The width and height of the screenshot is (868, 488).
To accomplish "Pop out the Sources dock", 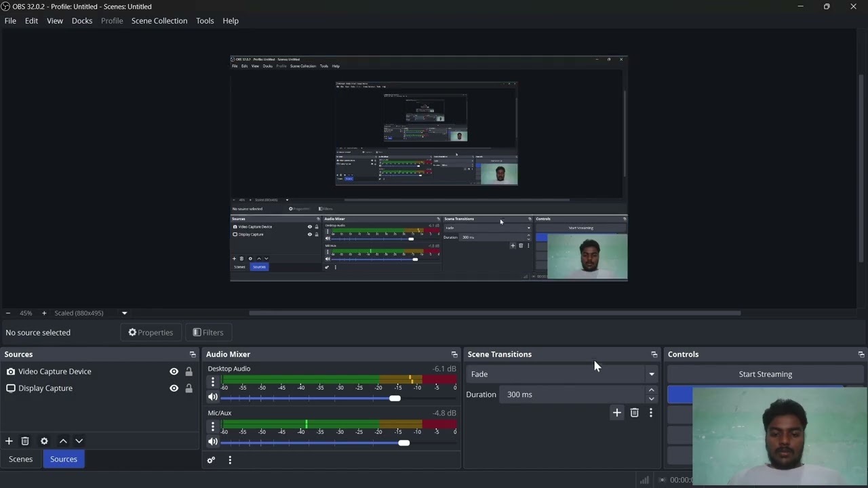I will [x=193, y=354].
